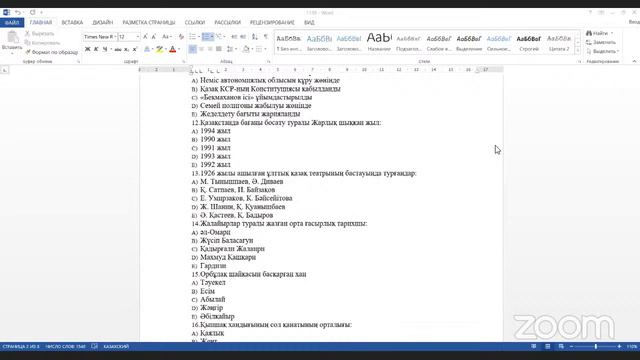Viewport: 640px width, 360px height.
Task: Click the word count (ЧИСЛО СЛОВ) indicator
Action: 65,347
